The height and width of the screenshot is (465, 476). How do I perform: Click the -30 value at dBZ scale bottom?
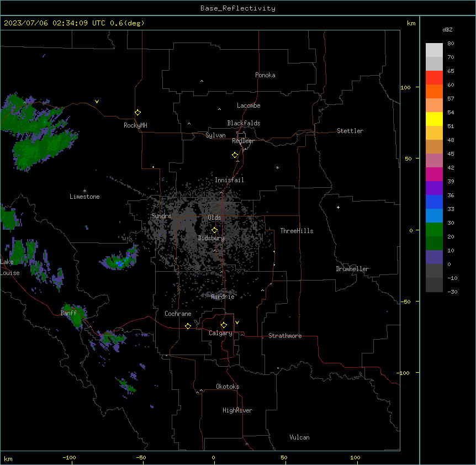(452, 292)
